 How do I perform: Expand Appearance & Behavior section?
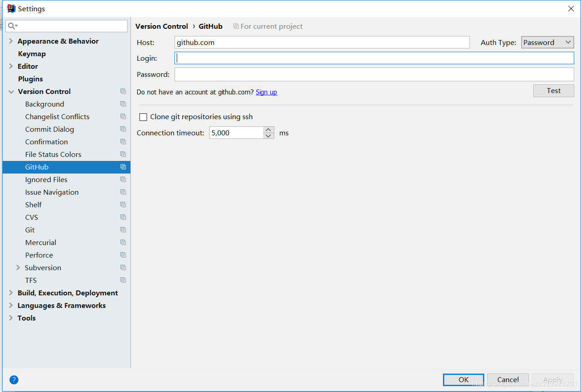pos(11,41)
